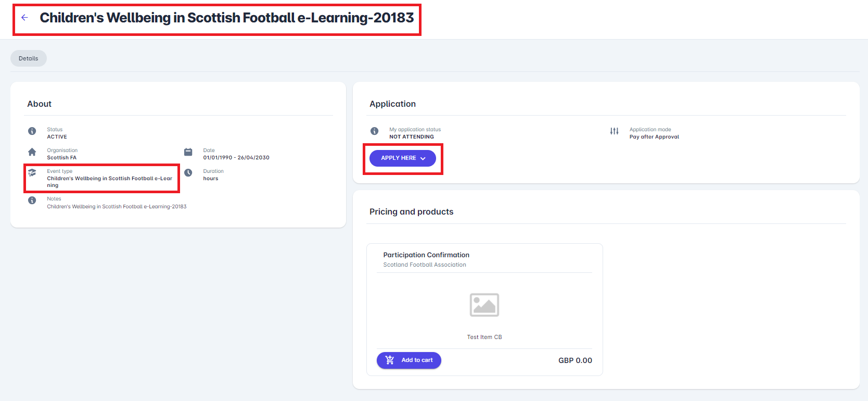Image resolution: width=868 pixels, height=401 pixels.
Task: Click the calendar icon next to Date
Action: click(188, 152)
